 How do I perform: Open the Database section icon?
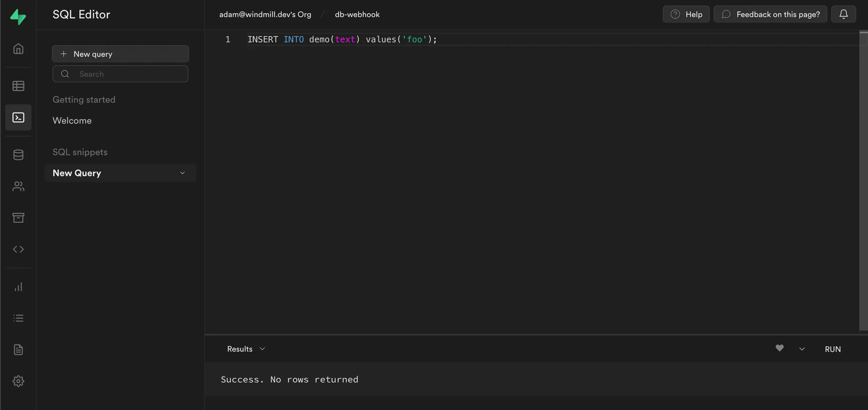tap(18, 155)
